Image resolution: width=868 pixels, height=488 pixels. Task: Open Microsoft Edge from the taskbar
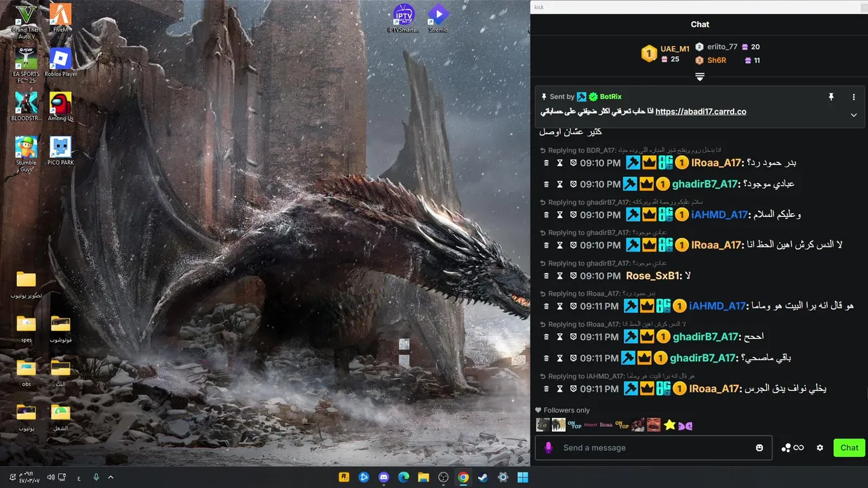pos(403,477)
